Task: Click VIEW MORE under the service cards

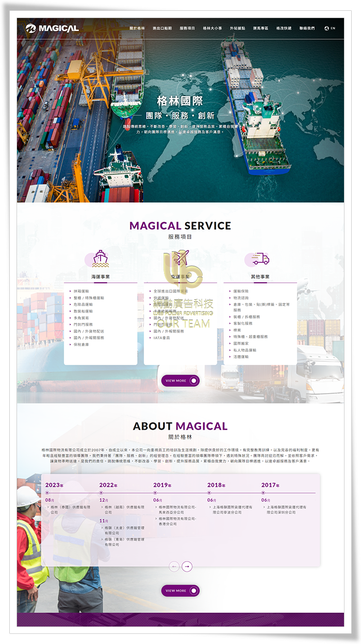Action: 180,381
